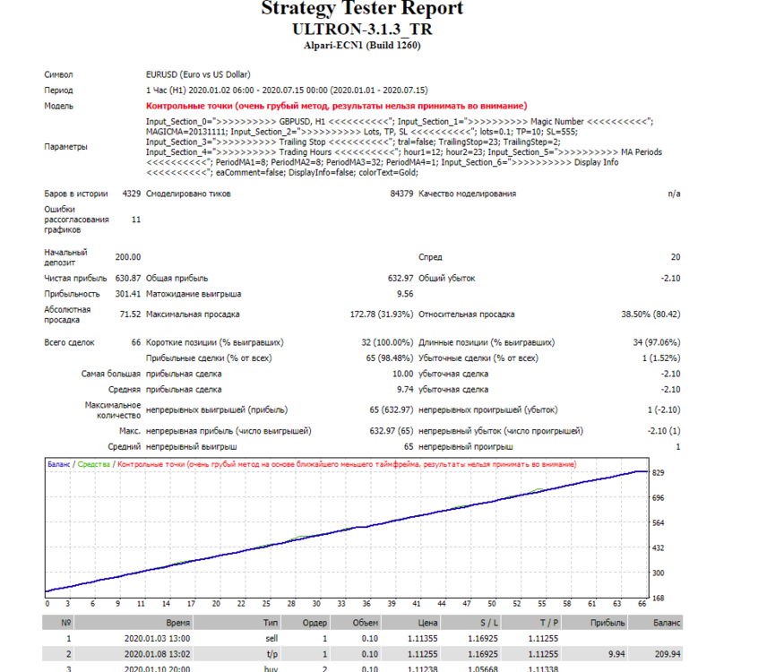Viewport: 784px width, 672px height.
Task: Select Баров в истории value 4329
Action: click(x=132, y=194)
